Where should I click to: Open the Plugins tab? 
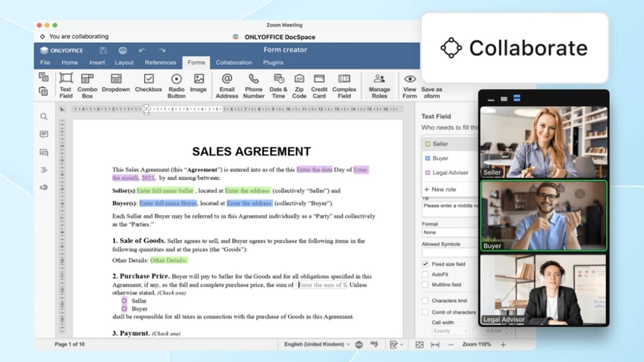coord(273,62)
